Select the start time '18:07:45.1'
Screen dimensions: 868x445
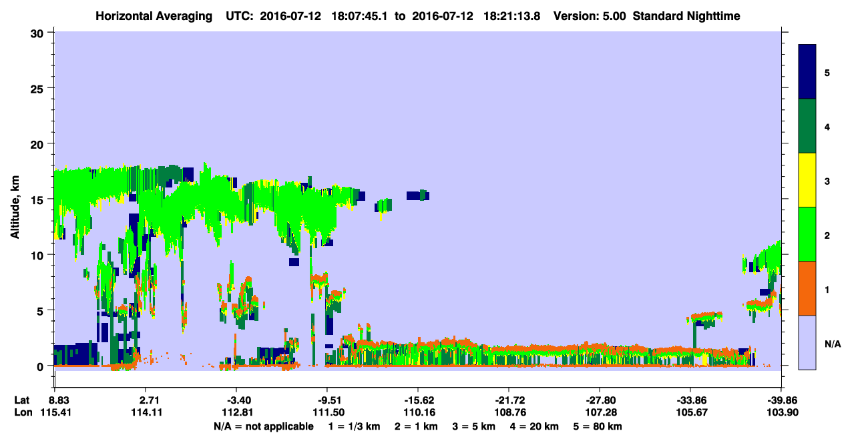pyautogui.click(x=360, y=16)
